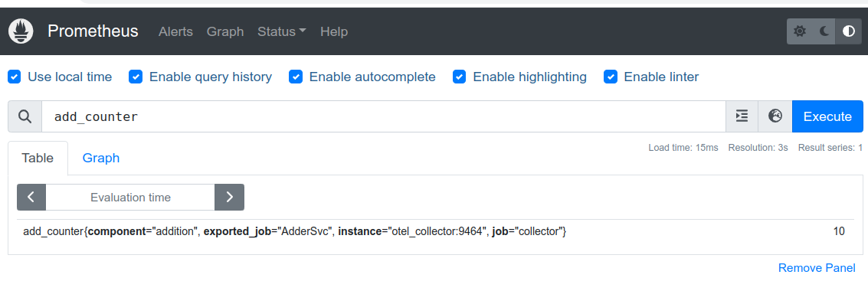The image size is (868, 291).
Task: Switch to dark theme moon icon
Action: point(824,31)
